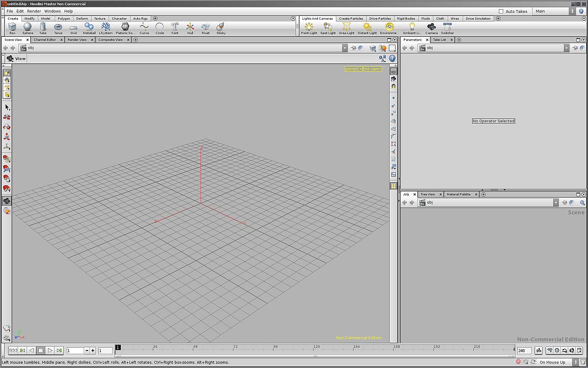
Task: Expand network editor path dropdown arrow
Action: [556, 202]
